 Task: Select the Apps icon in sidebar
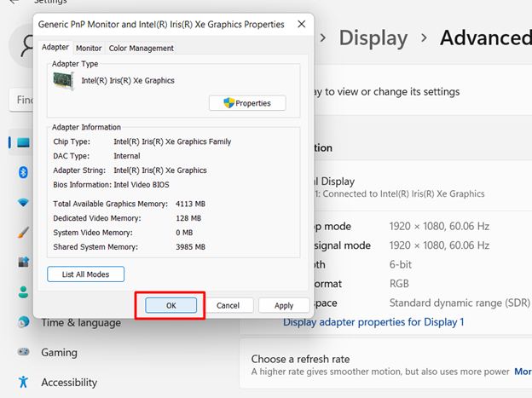[x=23, y=262]
